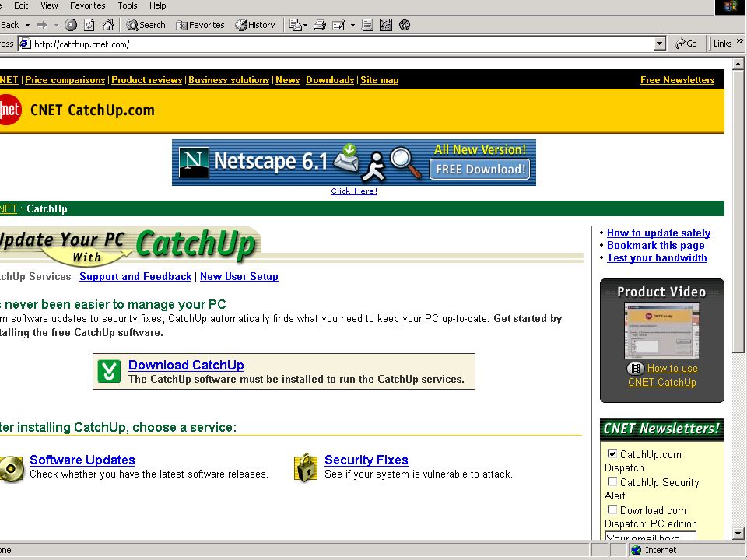Open the Tools menu
The width and height of the screenshot is (747, 560).
click(127, 5)
